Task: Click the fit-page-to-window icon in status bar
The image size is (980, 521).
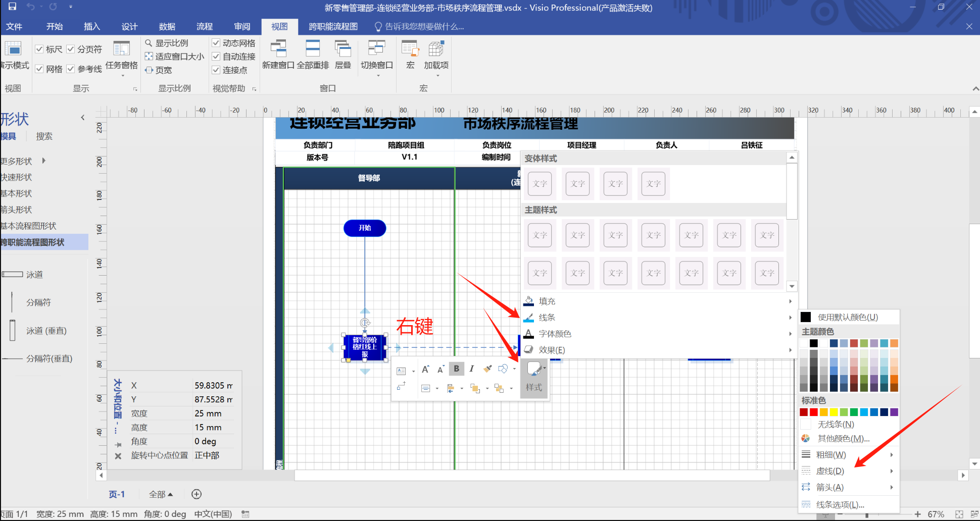Action: 959,514
